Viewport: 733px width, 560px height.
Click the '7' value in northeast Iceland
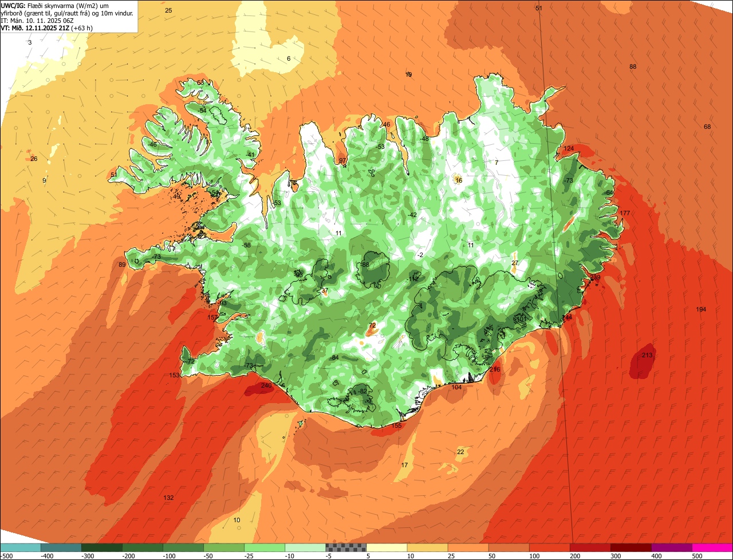click(x=496, y=163)
